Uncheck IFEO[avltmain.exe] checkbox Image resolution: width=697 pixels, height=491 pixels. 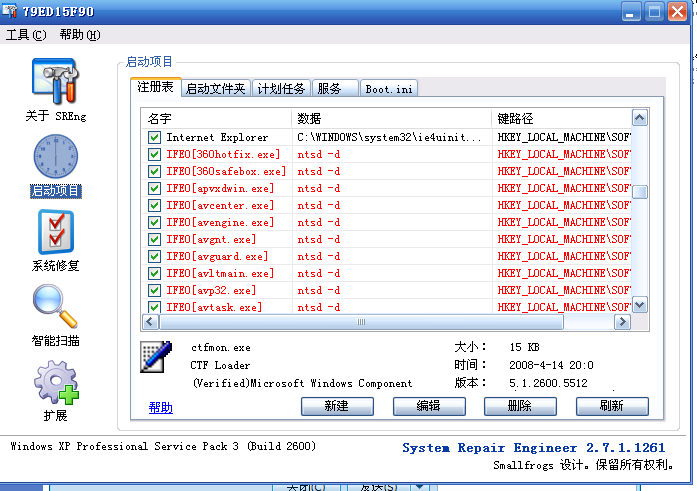click(154, 273)
